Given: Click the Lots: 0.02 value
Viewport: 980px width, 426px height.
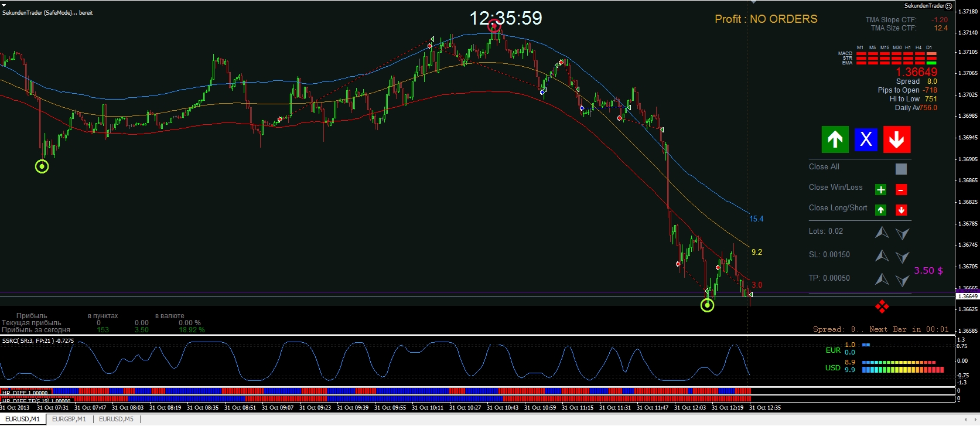Looking at the screenshot, I should click(x=826, y=231).
